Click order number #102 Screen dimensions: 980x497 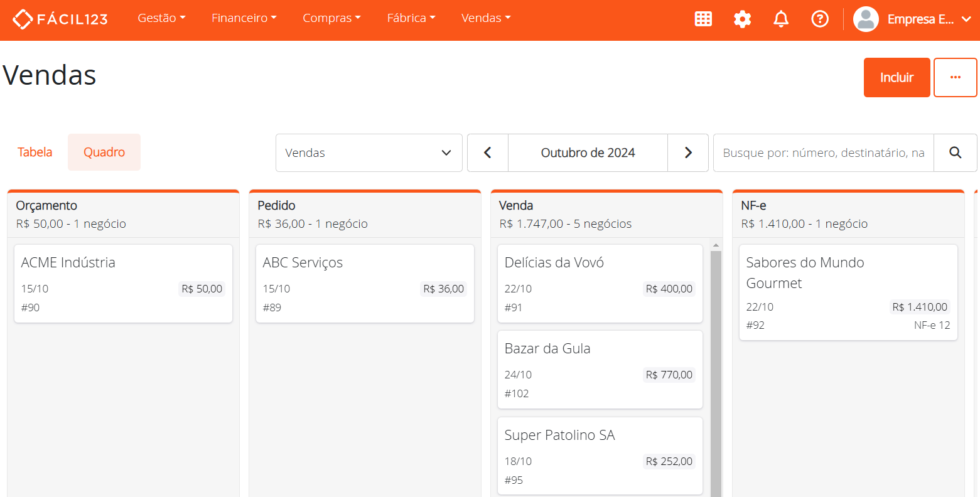click(x=517, y=393)
